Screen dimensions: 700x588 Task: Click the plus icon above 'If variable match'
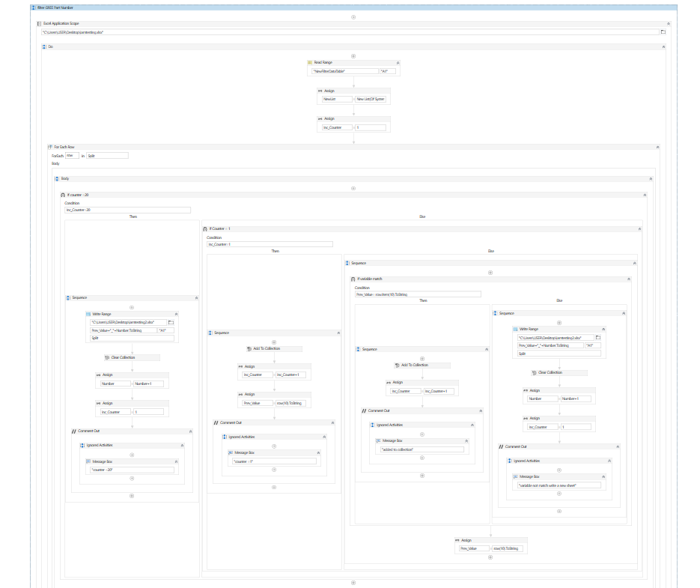tap(490, 273)
